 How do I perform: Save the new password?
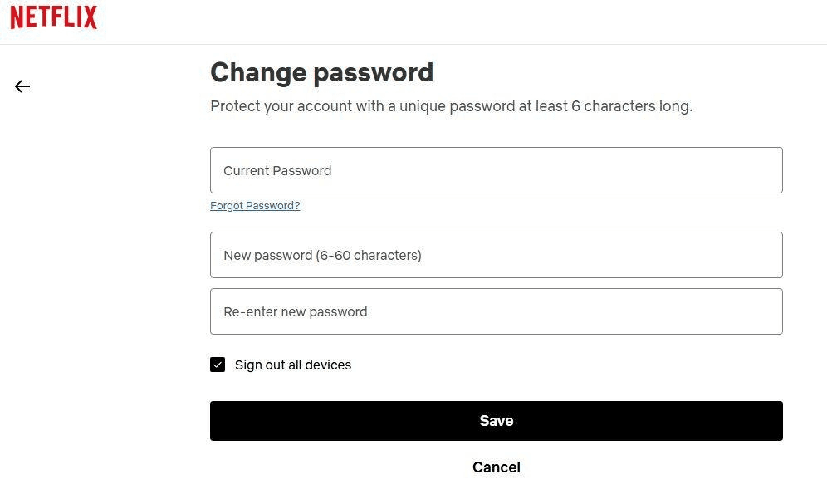(x=496, y=421)
